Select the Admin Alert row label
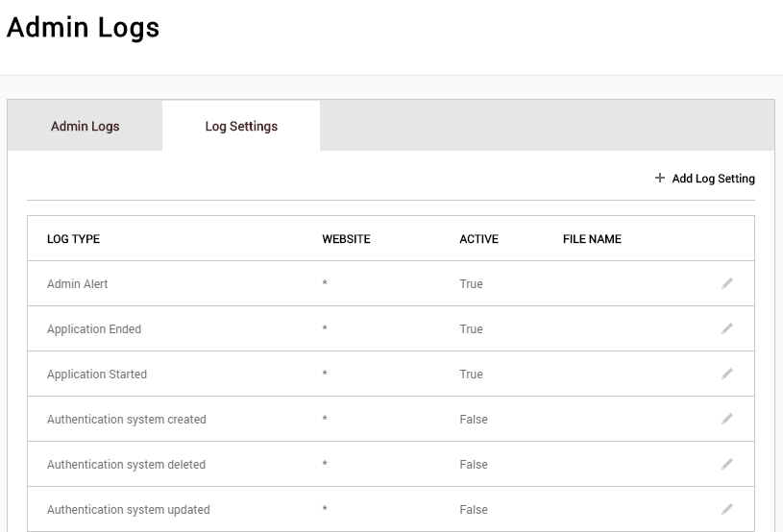 [x=78, y=284]
